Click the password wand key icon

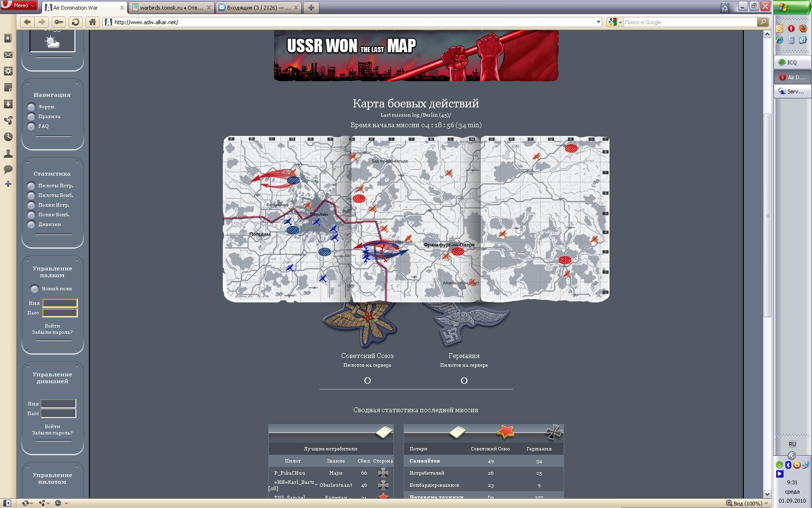[58, 22]
